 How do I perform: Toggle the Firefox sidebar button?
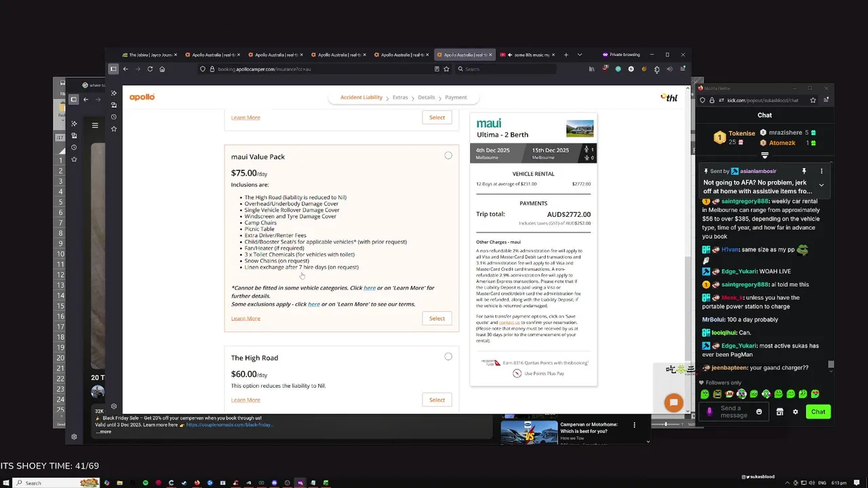click(113, 68)
